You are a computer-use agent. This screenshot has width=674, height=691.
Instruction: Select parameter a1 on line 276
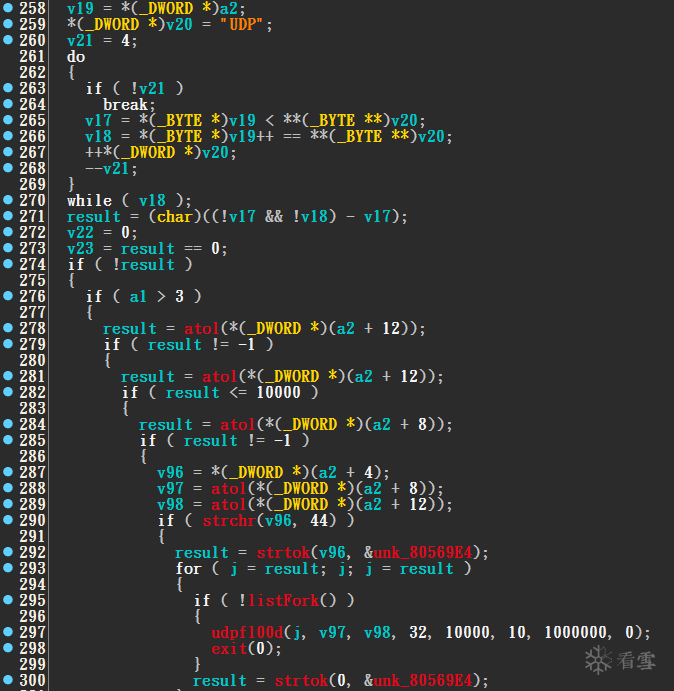pyautogui.click(x=138, y=296)
